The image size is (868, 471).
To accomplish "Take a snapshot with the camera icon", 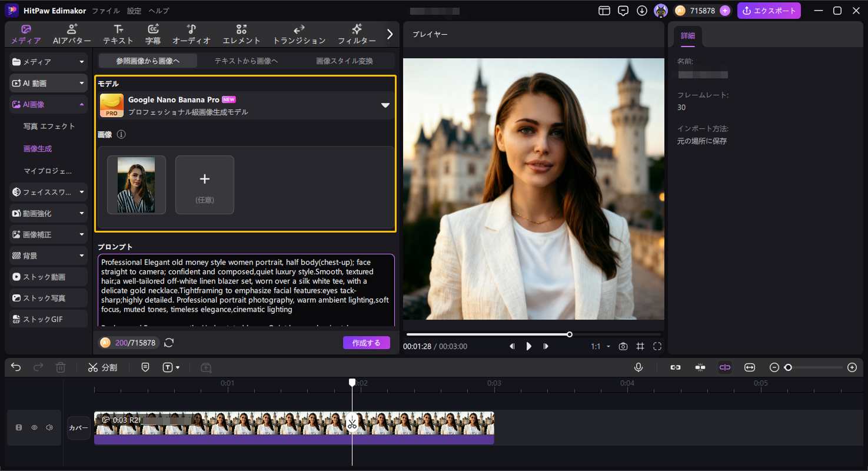I will (x=623, y=346).
